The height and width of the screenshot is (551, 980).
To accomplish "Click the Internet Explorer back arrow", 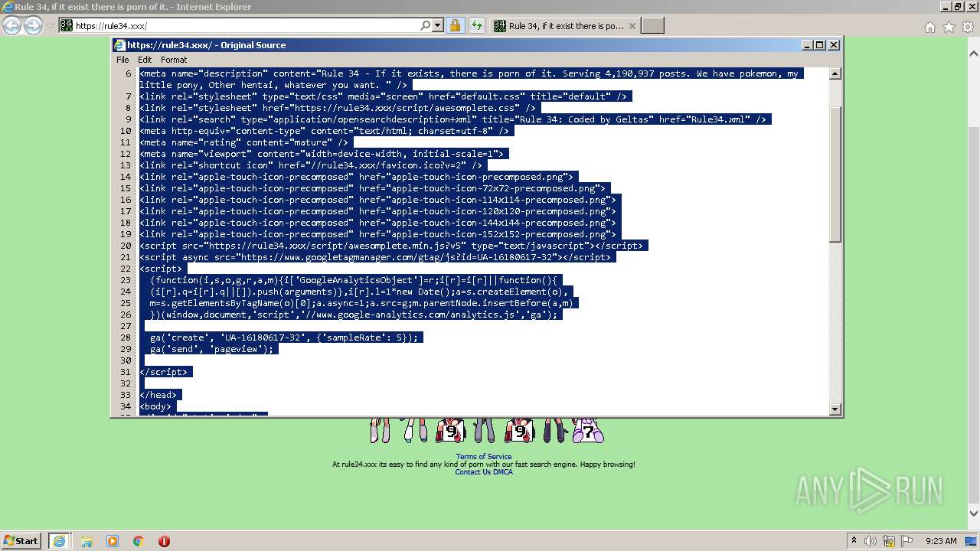I will (11, 25).
